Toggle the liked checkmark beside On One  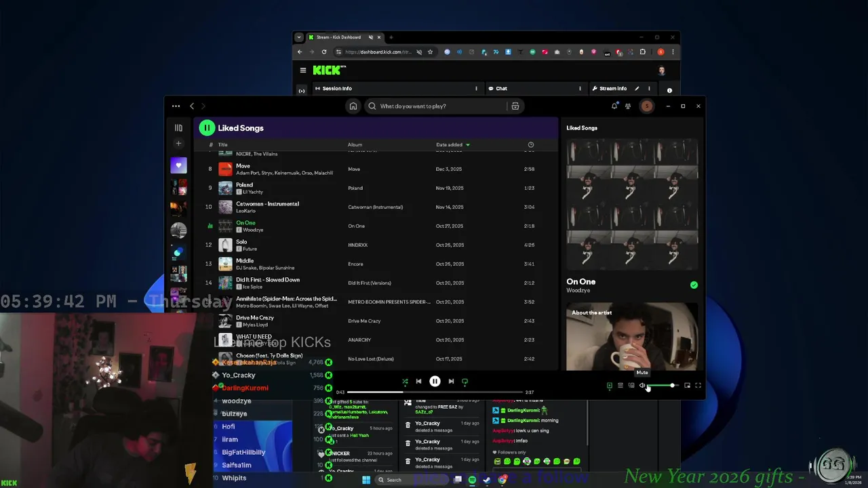point(694,285)
